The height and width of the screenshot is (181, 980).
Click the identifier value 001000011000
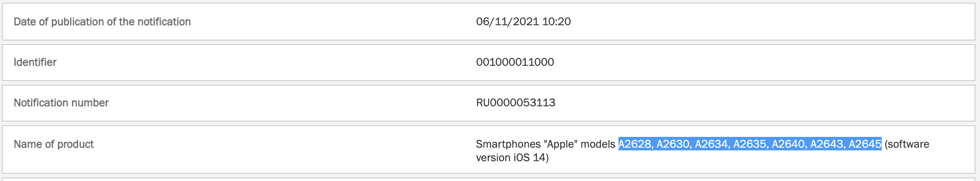click(515, 62)
